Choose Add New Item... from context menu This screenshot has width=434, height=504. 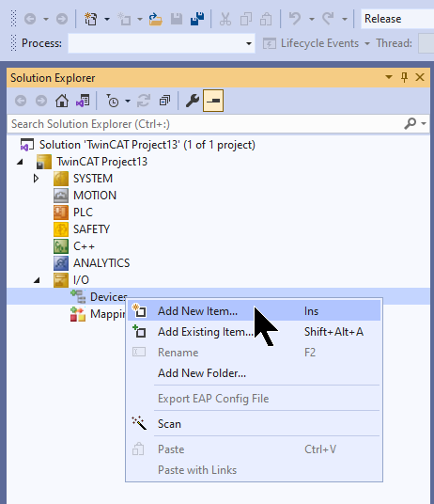coord(254,311)
